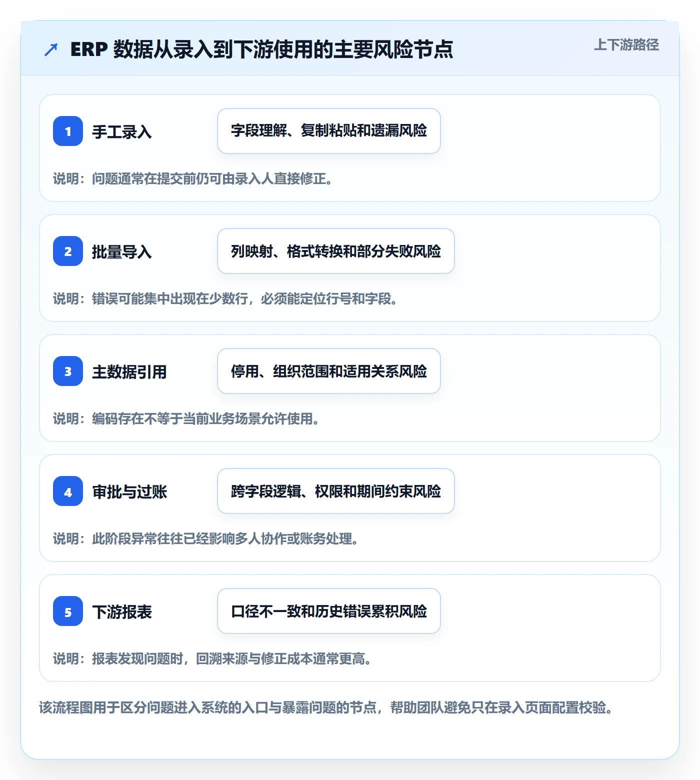The image size is (700, 780).
Task: Click the number 5 step badge
Action: (68, 611)
